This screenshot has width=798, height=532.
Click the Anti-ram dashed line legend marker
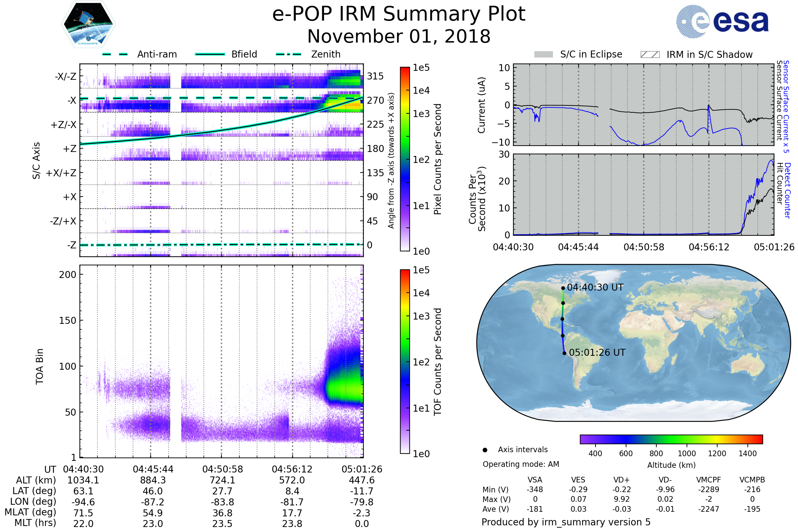[x=115, y=54]
